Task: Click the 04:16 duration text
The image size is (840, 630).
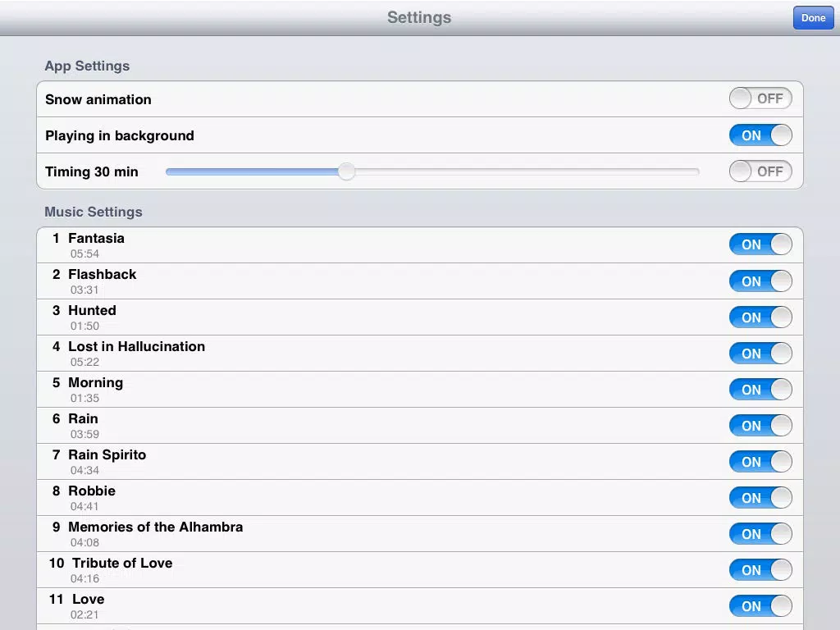Action: pyautogui.click(x=84, y=578)
